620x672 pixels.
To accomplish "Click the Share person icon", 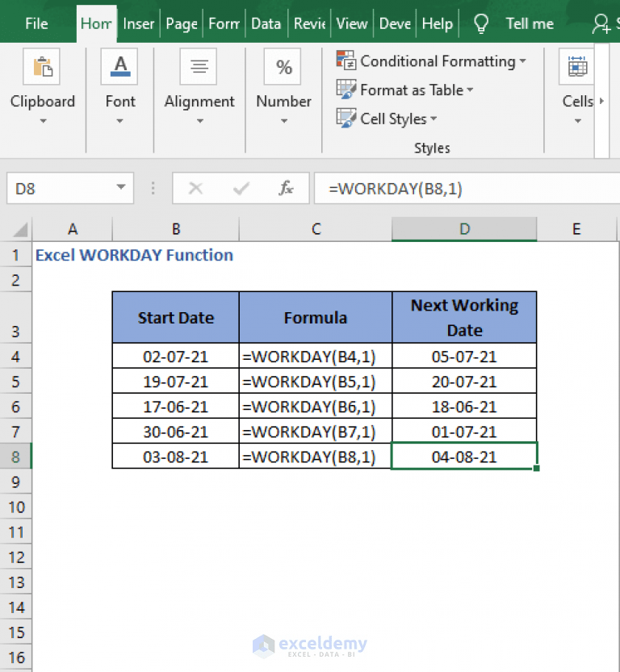I will (x=601, y=23).
